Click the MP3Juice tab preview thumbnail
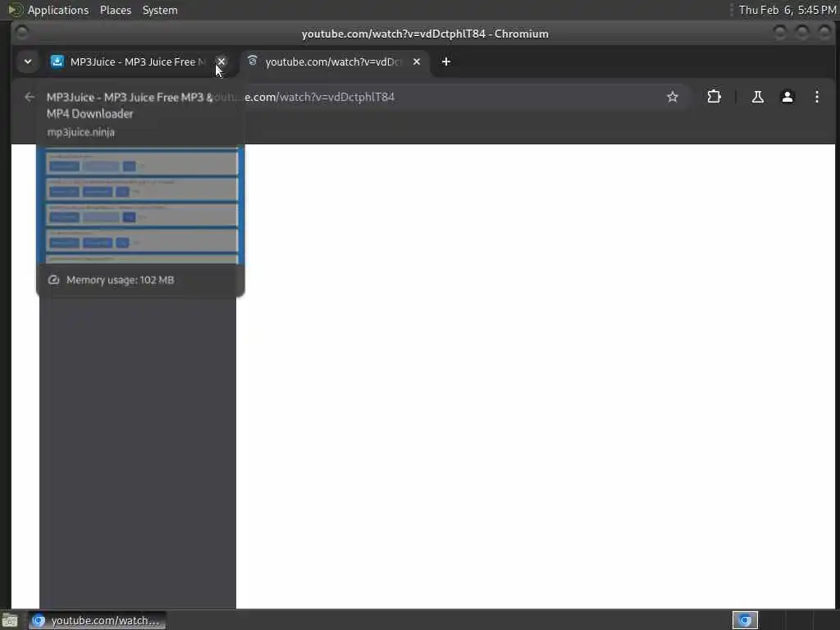Viewport: 840px width, 630px height. 140,205
